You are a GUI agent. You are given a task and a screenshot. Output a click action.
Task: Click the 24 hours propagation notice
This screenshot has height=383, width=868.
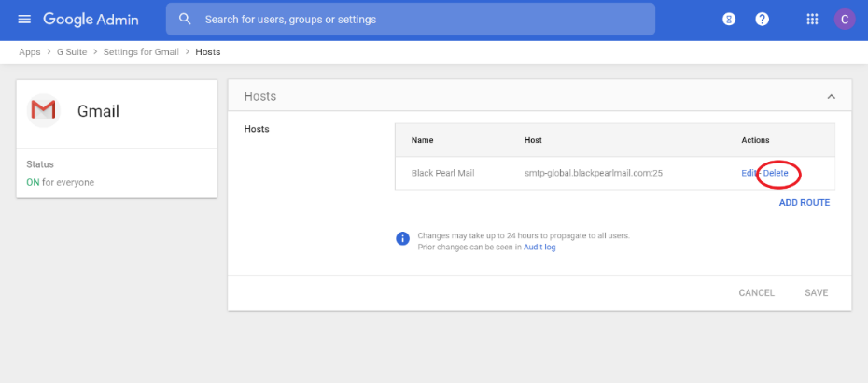point(524,235)
